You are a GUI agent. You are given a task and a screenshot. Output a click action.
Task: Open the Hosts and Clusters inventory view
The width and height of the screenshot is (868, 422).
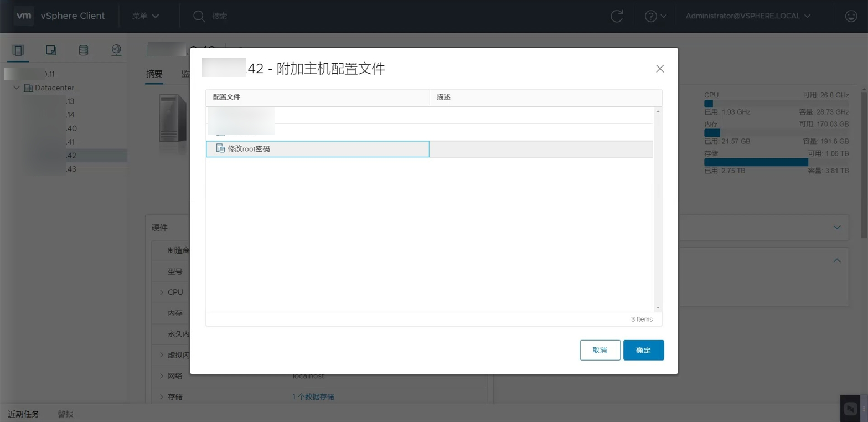click(18, 50)
